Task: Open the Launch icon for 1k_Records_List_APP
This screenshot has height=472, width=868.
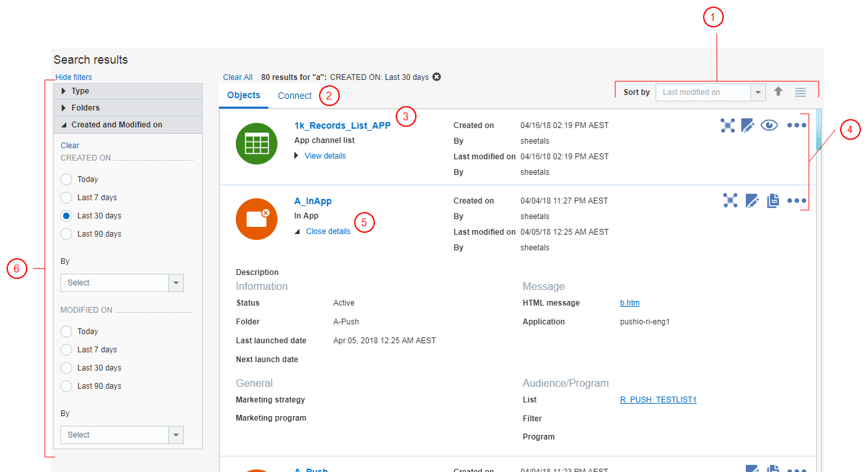Action: [x=728, y=125]
